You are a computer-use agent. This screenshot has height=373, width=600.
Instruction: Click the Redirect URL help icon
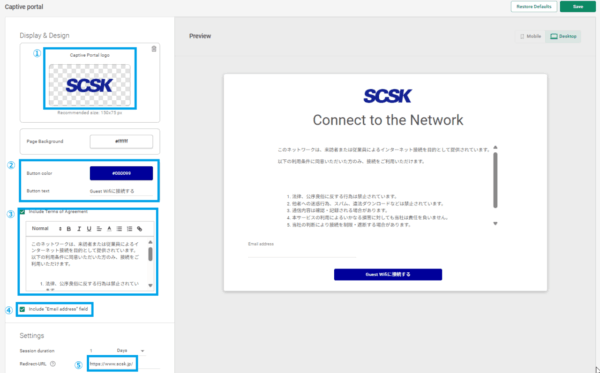53,364
